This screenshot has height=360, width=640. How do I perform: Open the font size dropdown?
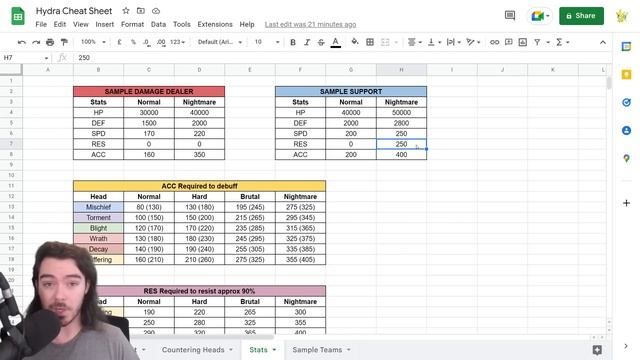[x=267, y=42]
